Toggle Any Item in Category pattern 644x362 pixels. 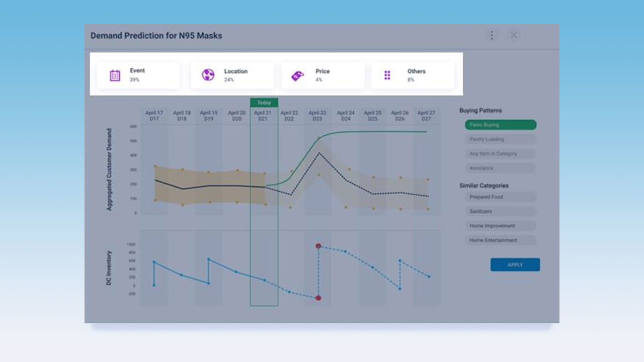coord(501,154)
